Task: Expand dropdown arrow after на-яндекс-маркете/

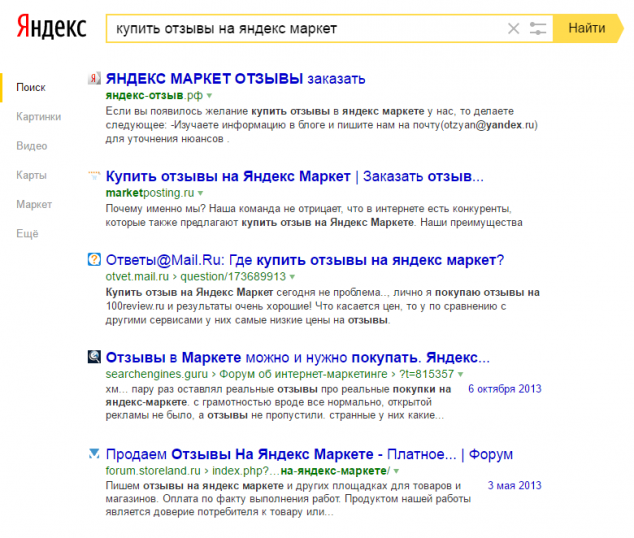Action: pos(396,471)
